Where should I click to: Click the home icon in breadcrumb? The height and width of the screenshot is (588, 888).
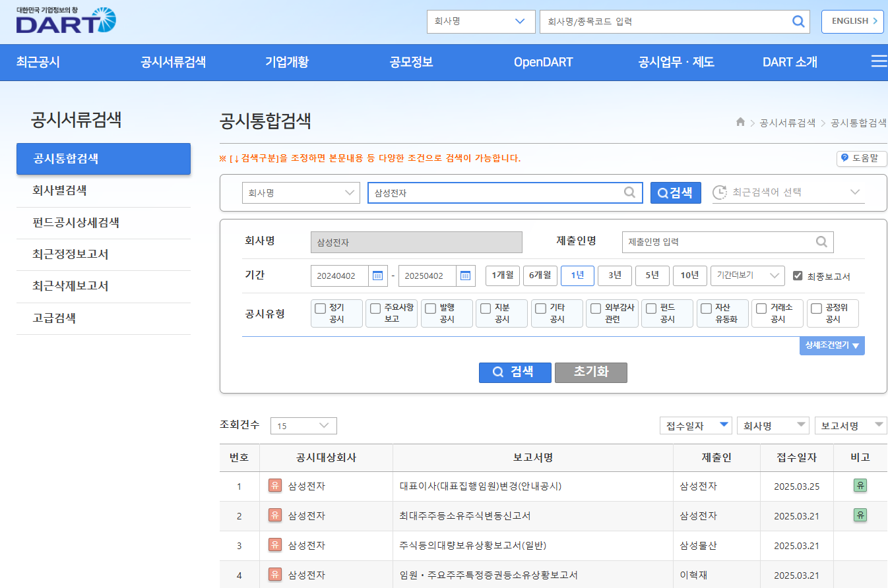coord(740,122)
